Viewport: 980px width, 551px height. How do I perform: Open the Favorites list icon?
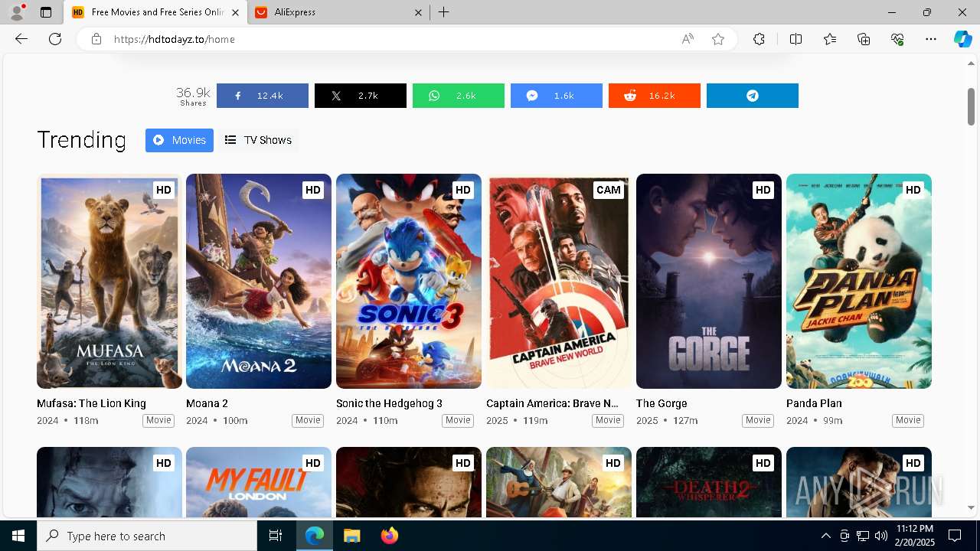point(830,39)
